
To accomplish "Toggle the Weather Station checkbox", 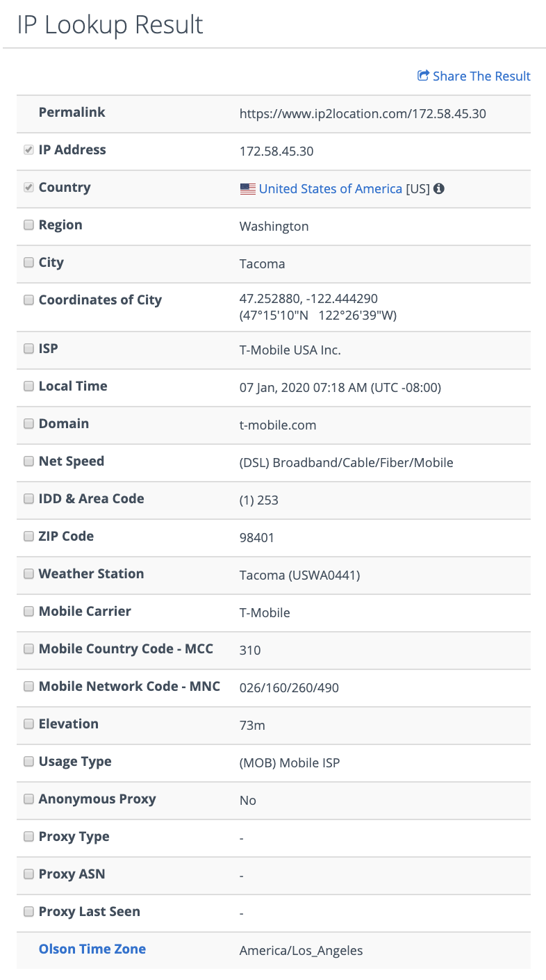I will click(x=28, y=574).
